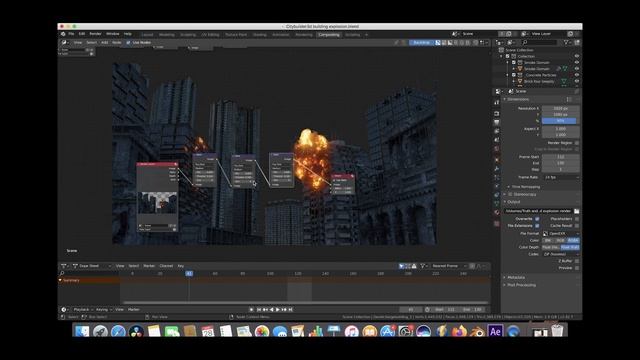Collapse the Collection tree item
640x360 pixels.
pos(502,56)
